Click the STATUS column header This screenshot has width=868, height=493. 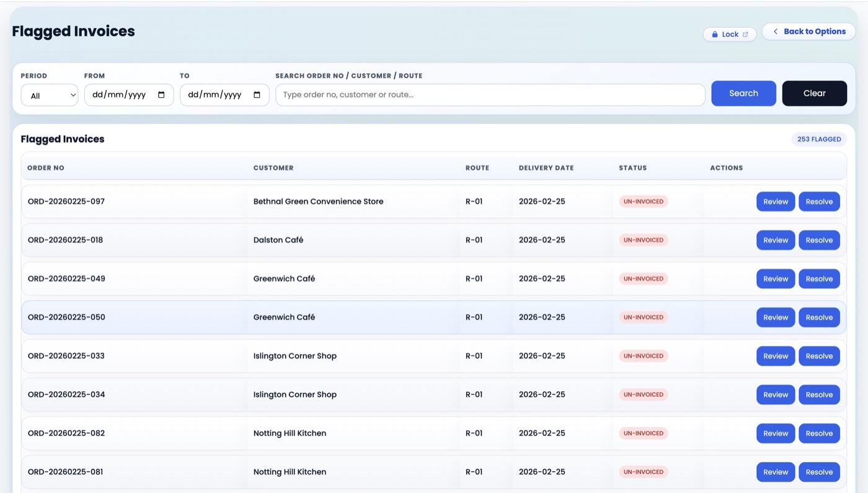[x=632, y=168]
